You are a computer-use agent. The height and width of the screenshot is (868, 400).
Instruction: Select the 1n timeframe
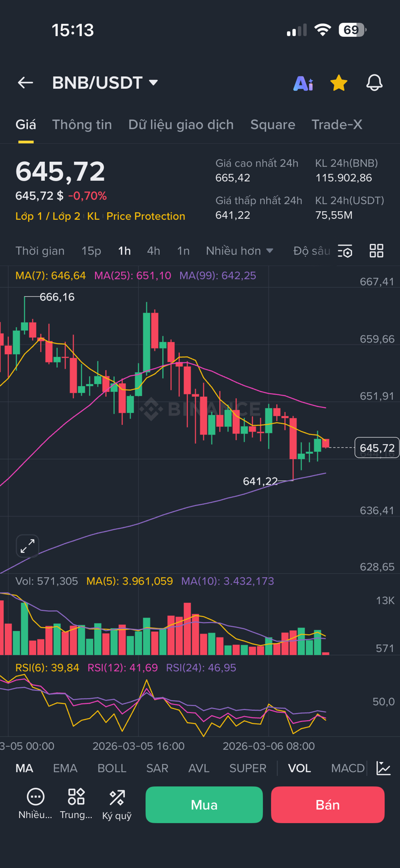pyautogui.click(x=183, y=251)
